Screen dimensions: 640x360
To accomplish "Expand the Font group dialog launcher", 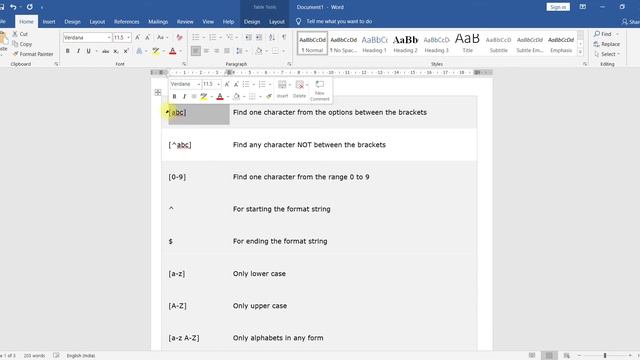I will click(x=184, y=64).
